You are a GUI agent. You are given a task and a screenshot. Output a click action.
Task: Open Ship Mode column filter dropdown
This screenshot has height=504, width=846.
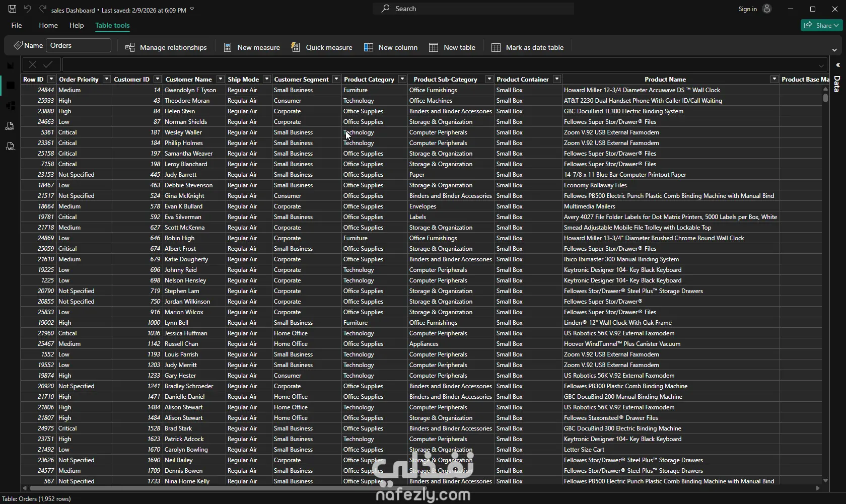coord(267,79)
